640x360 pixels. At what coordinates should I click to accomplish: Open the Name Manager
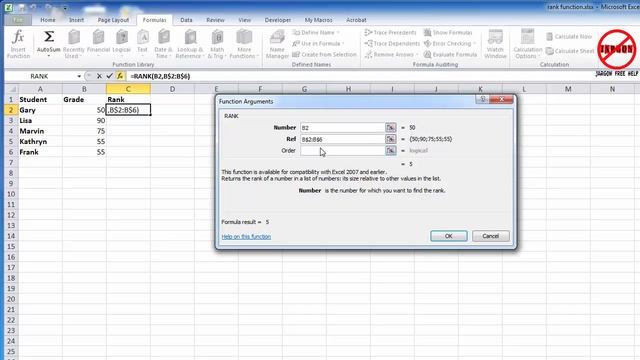coord(277,44)
